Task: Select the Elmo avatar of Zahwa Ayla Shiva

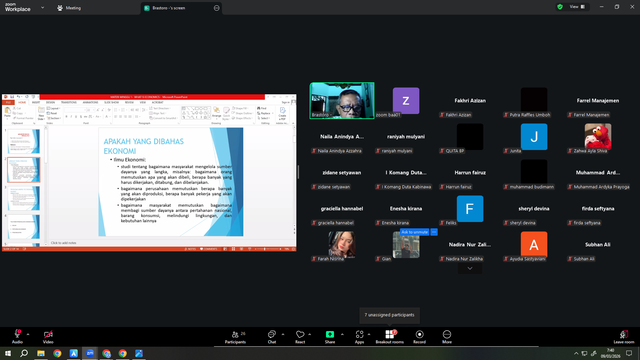Action: pos(598,137)
